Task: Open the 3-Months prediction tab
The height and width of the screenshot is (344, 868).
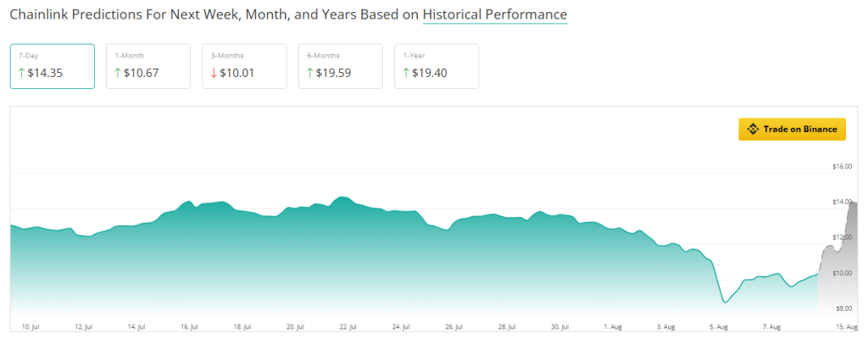Action: [x=245, y=66]
